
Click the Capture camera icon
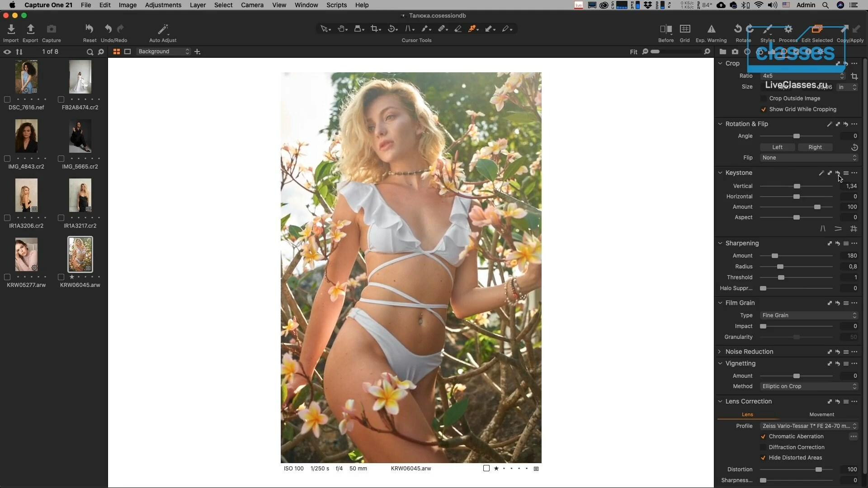(52, 29)
